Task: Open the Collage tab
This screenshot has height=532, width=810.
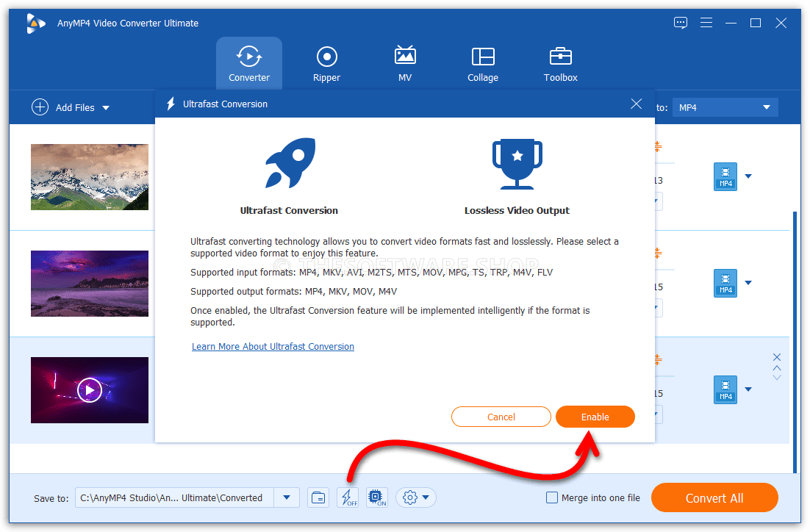Action: pos(483,63)
